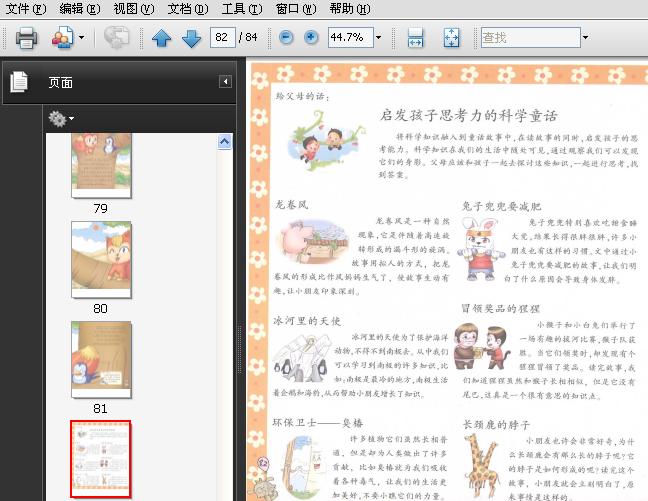Zoom in with the plus button
Screen dimensions: 648x501
tap(311, 38)
